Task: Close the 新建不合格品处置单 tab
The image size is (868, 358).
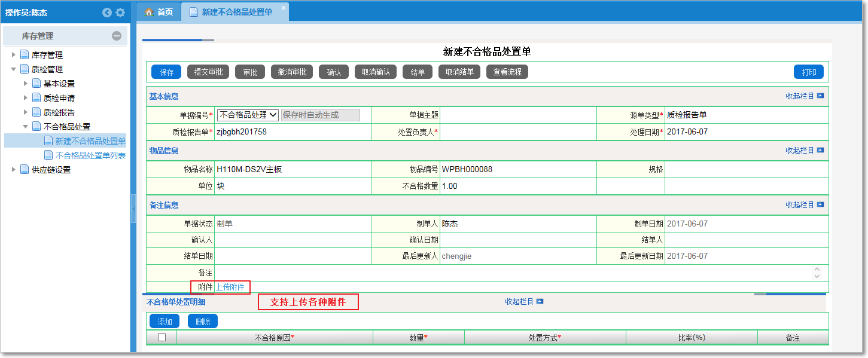Action: (x=284, y=8)
